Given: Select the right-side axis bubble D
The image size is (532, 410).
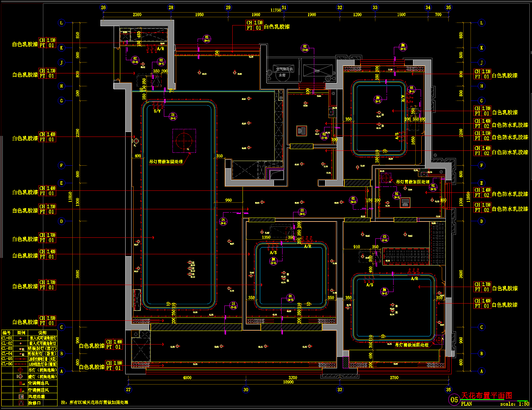Looking at the screenshot, I should 481,221.
